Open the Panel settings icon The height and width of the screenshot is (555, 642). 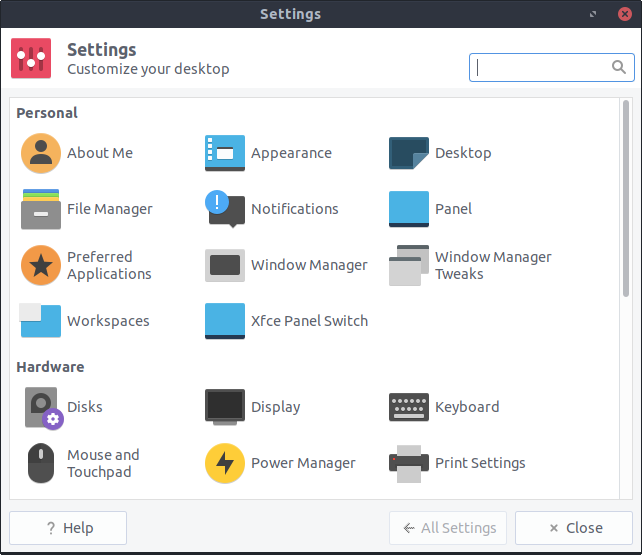pos(409,209)
